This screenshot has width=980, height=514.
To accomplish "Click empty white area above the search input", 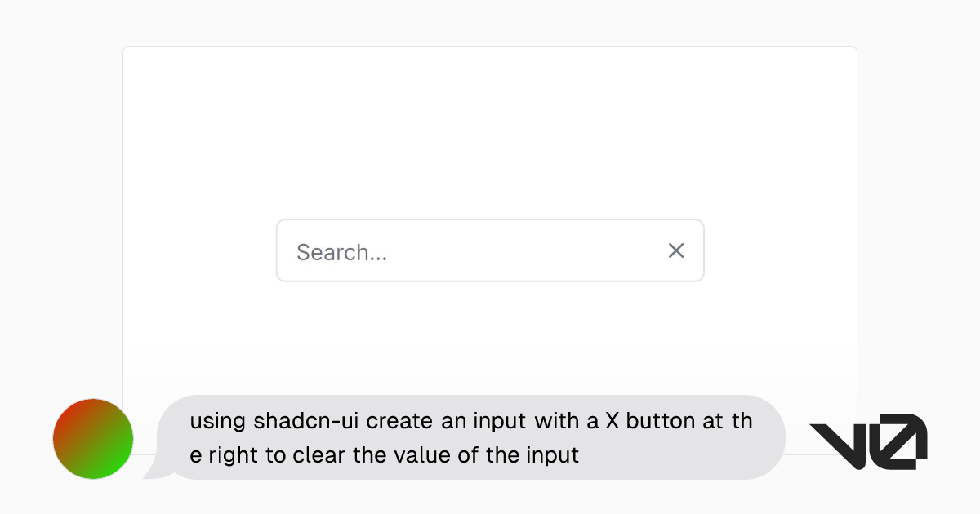I will point(490,131).
